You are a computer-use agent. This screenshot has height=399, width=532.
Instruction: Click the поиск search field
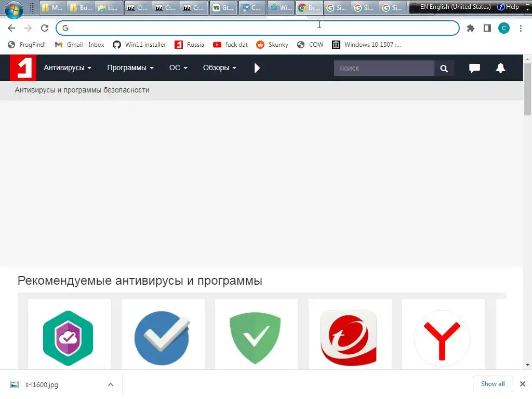384,68
